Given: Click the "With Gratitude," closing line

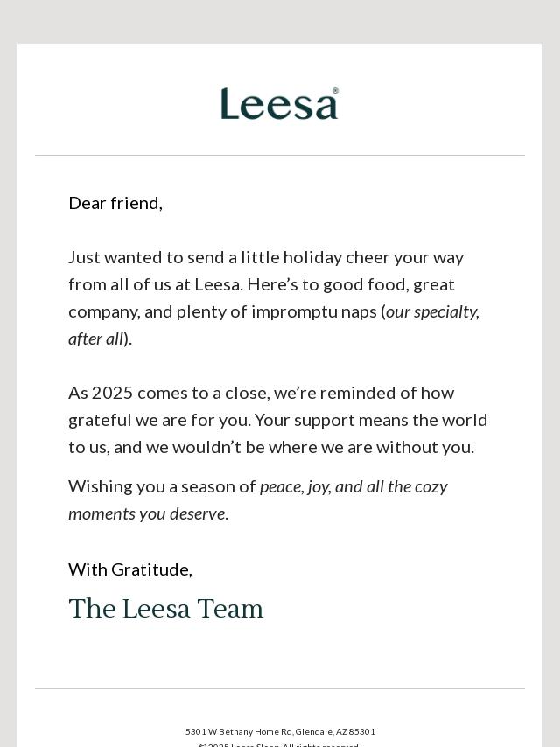Looking at the screenshot, I should (x=130, y=569).
